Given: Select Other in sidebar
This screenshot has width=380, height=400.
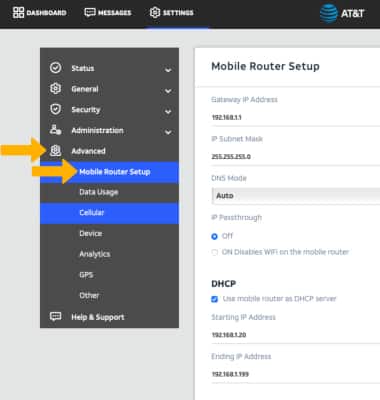Looking at the screenshot, I should tap(110, 296).
